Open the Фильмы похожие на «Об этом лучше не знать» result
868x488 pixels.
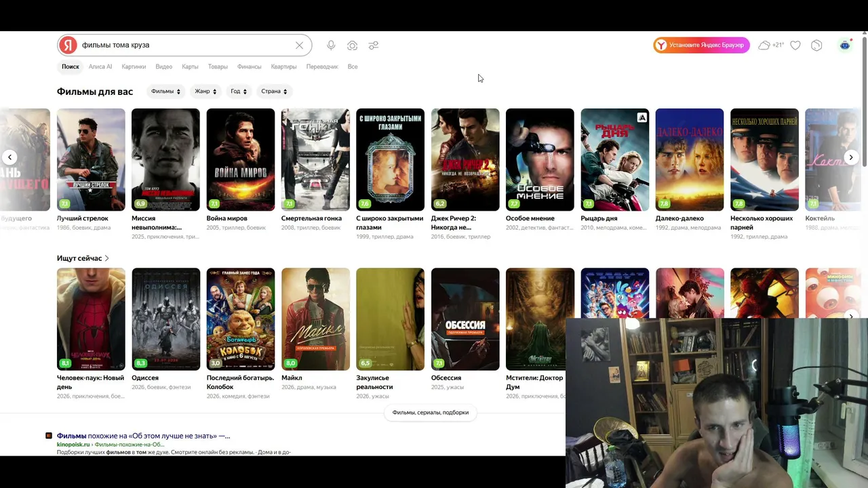143,436
